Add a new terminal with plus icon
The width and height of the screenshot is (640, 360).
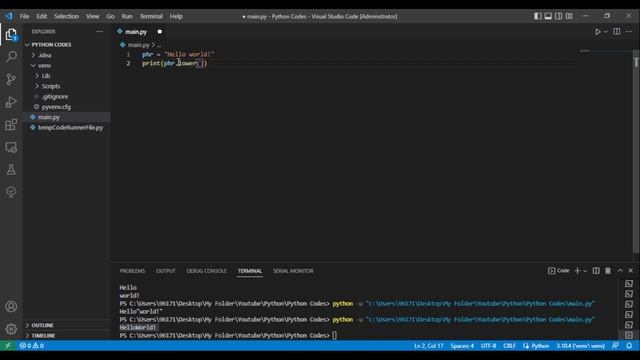click(577, 271)
